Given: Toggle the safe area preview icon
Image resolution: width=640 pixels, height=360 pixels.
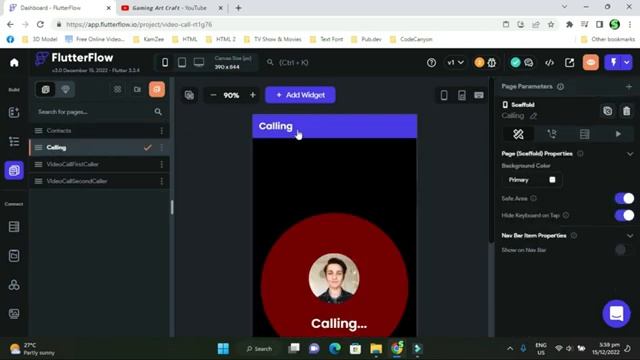Looking at the screenshot, I should pyautogui.click(x=462, y=95).
